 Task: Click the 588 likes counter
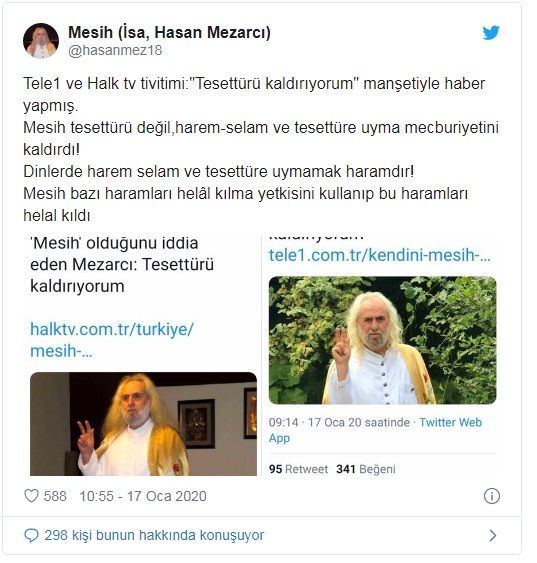click(55, 496)
